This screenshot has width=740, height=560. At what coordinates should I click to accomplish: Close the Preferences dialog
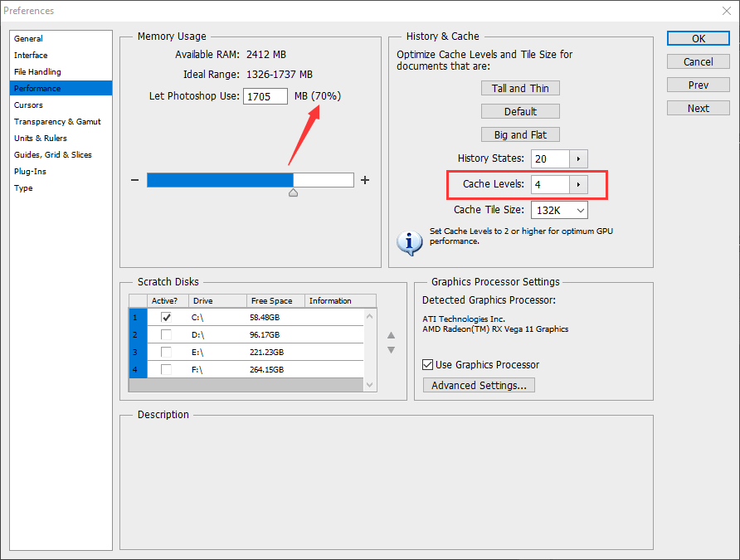pos(727,11)
